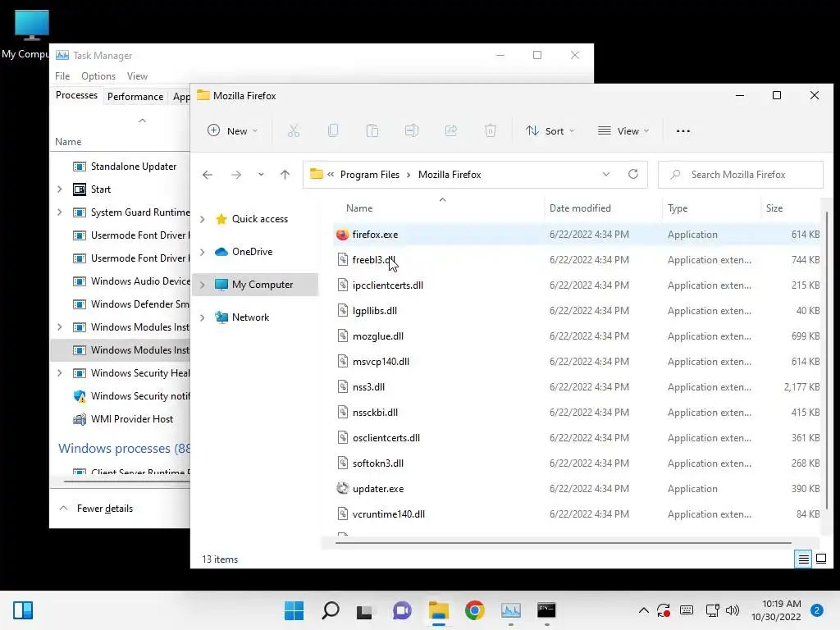
Task: Open the notification center badge
Action: (816, 610)
